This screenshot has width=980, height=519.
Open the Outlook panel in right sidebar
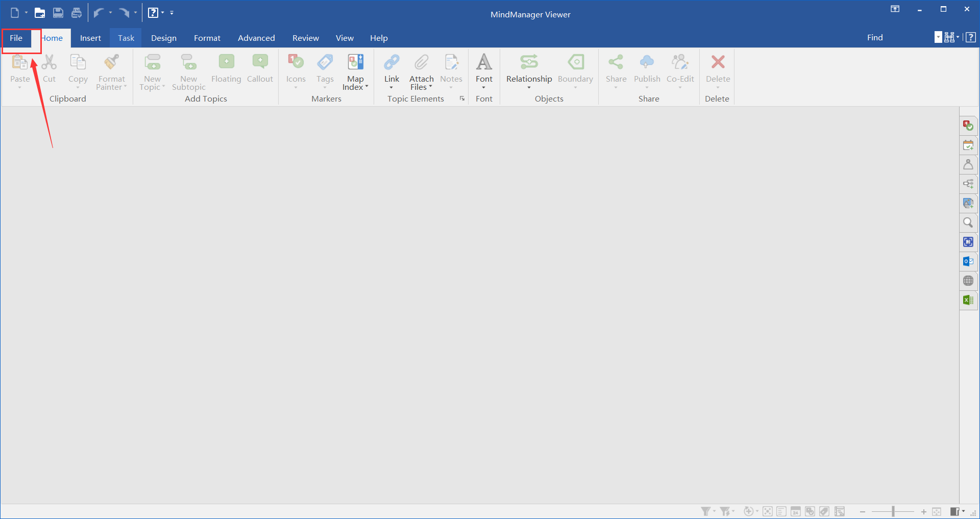pyautogui.click(x=968, y=261)
